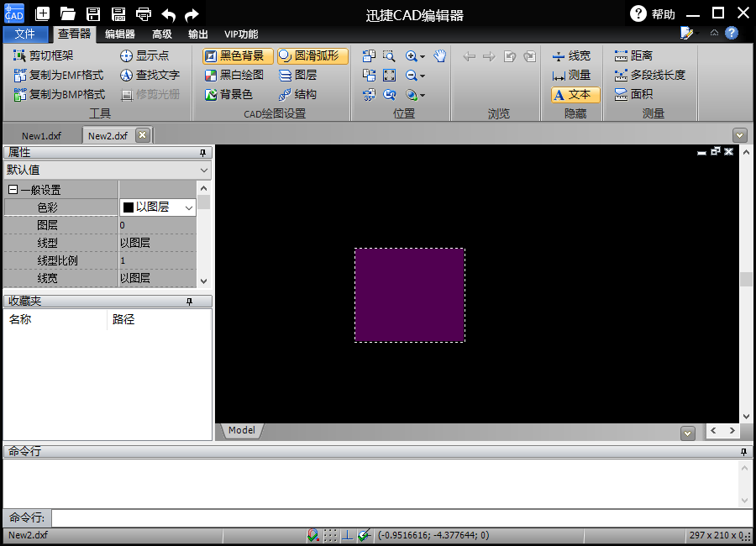Open the 输出 ribbon tab
This screenshot has width=756, height=546.
click(198, 34)
